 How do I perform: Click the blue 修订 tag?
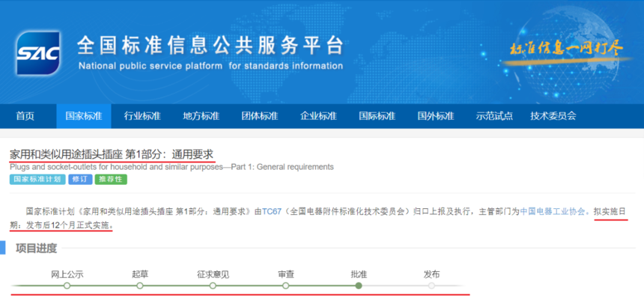tap(80, 180)
